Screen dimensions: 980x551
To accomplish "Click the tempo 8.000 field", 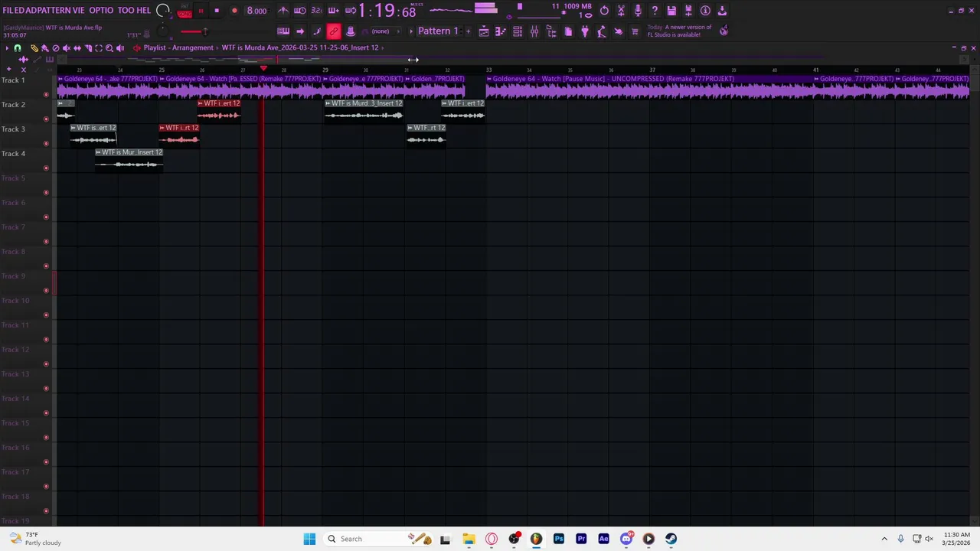I will click(256, 11).
